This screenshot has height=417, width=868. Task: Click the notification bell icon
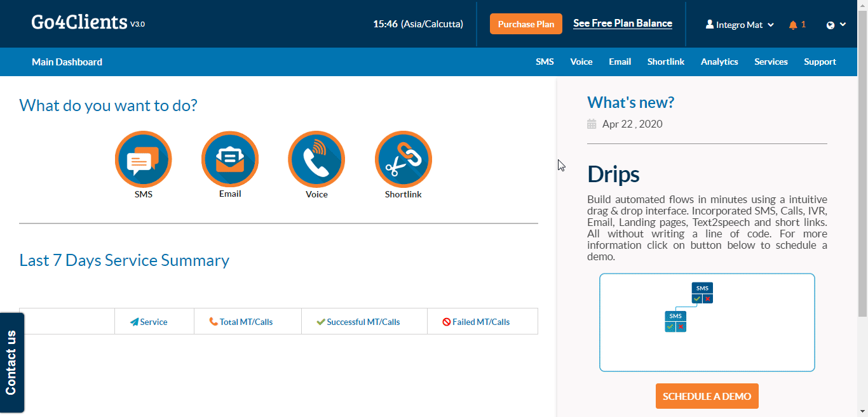792,25
